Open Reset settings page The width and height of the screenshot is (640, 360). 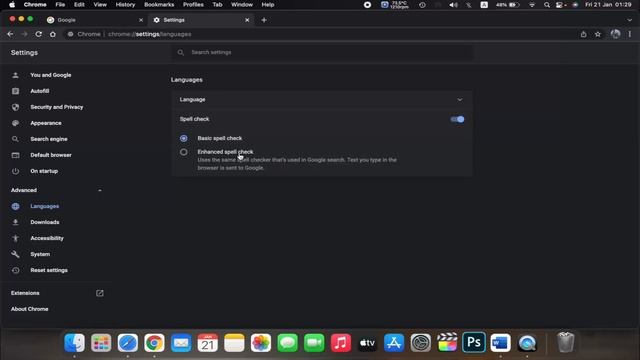(x=49, y=270)
